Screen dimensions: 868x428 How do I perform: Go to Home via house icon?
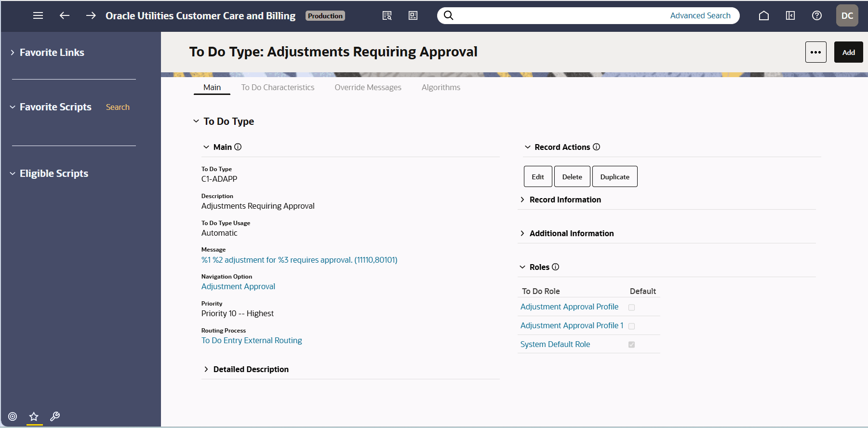click(x=764, y=15)
